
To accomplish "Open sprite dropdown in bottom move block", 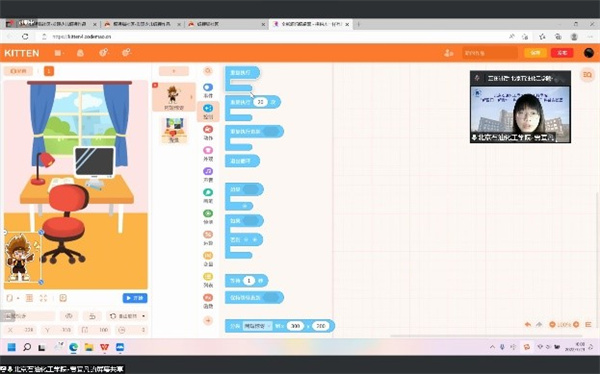I will point(257,326).
